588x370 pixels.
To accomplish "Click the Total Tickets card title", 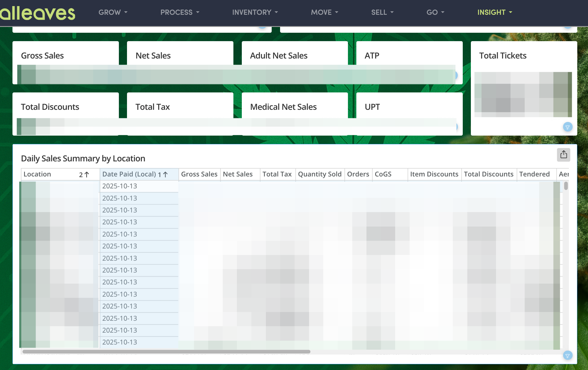I will [x=502, y=56].
